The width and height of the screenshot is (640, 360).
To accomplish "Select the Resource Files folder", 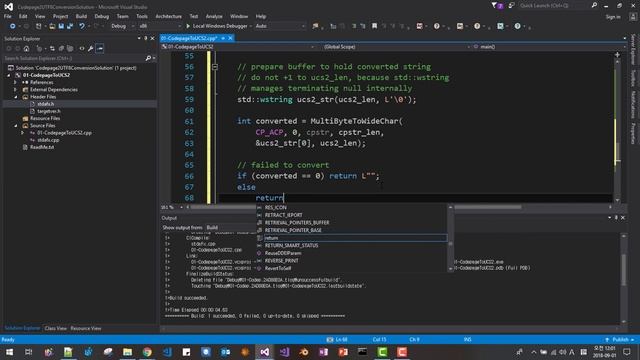I will click(45, 118).
